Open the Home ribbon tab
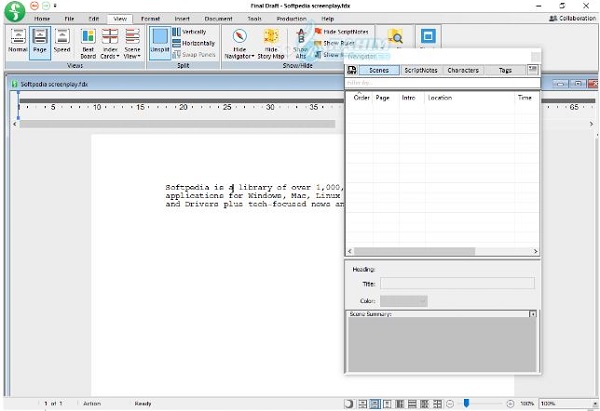This screenshot has width=600, height=411. (42, 19)
